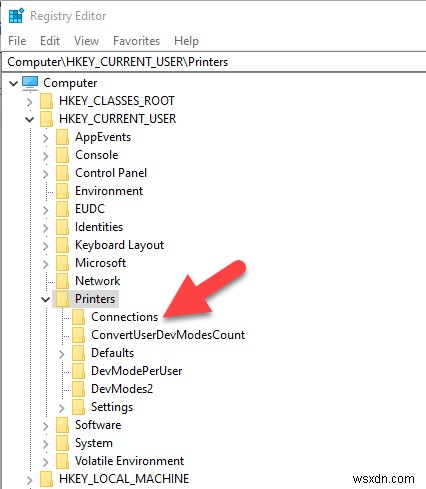Expand the Settings key
Image resolution: width=426 pixels, height=489 pixels.
tap(62, 408)
